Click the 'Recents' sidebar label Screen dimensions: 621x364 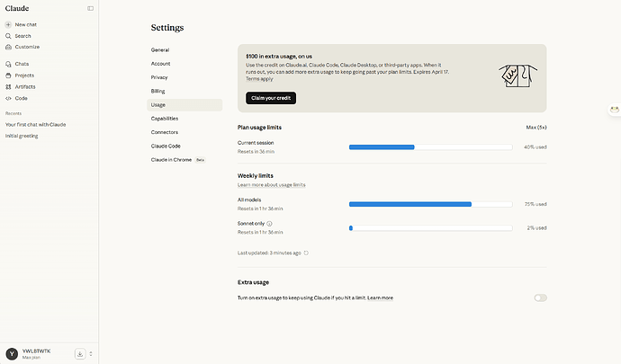pyautogui.click(x=13, y=113)
